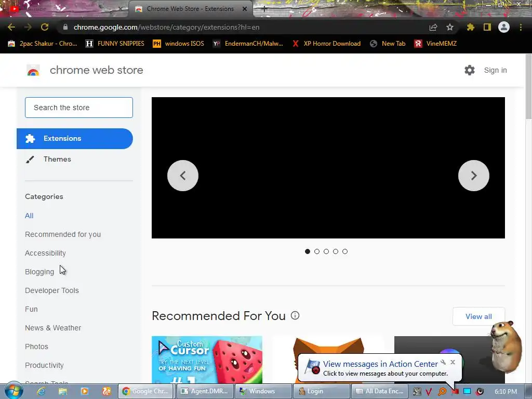Reload the page with the refresh icon
Screen dimensions: 532x399
tap(45, 27)
